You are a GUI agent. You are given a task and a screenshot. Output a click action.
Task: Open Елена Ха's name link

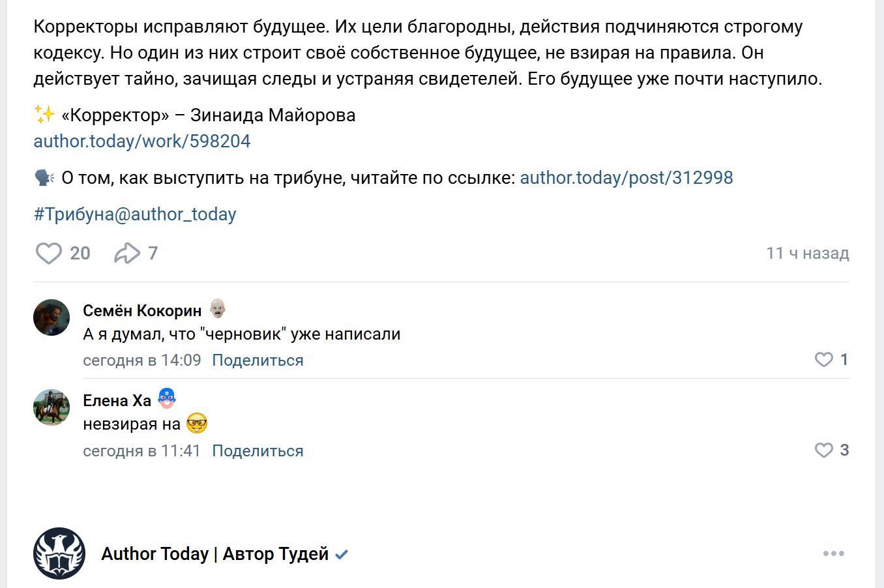[x=117, y=400]
